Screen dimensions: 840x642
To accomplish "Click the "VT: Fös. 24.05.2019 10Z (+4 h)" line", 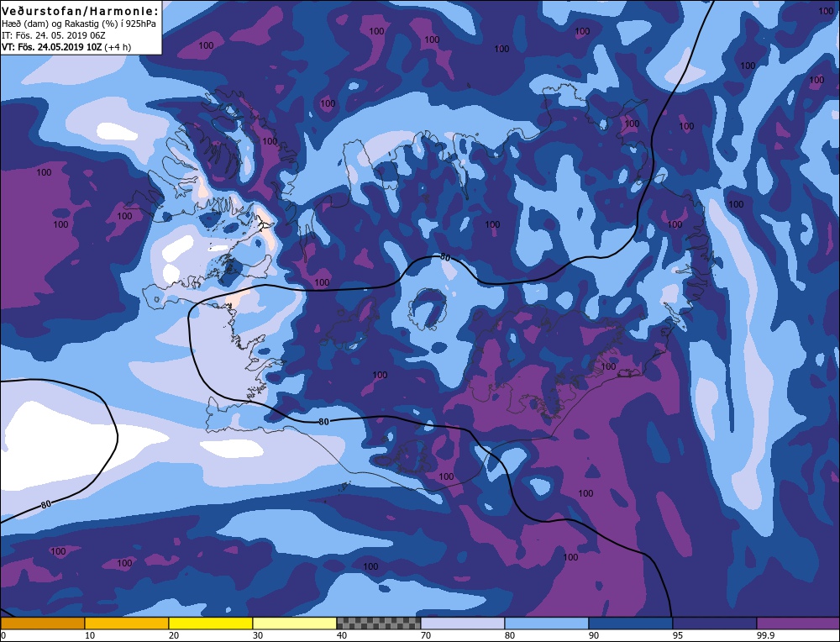I will click(66, 46).
